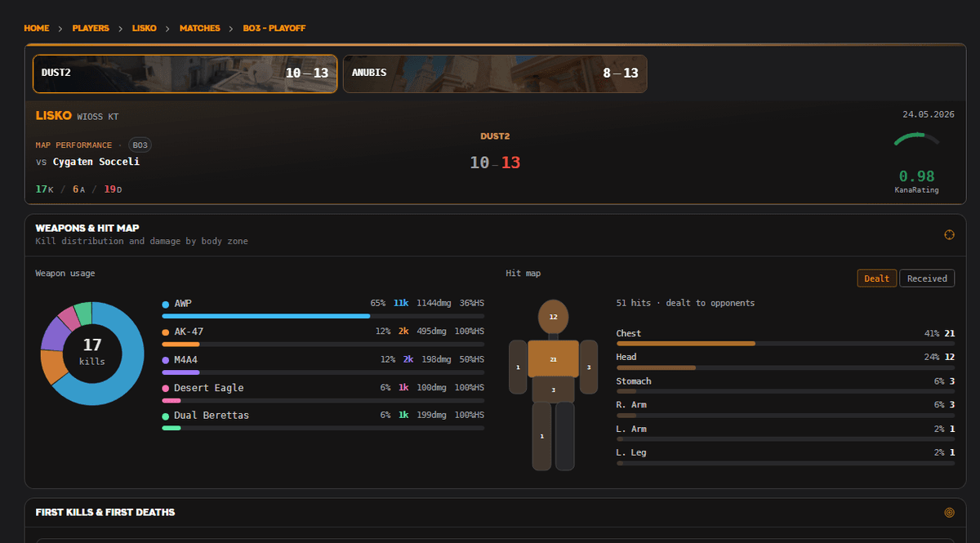Click the AK-47 orange legend dot

166,332
